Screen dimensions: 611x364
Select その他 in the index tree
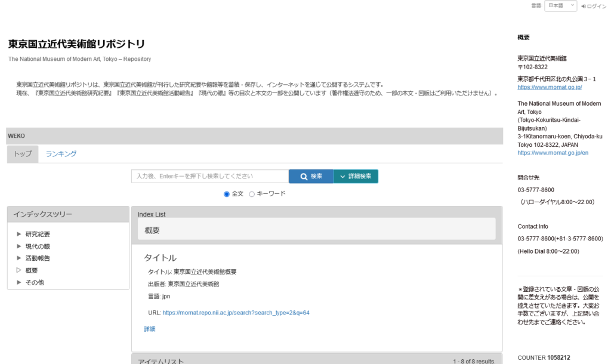click(x=35, y=283)
